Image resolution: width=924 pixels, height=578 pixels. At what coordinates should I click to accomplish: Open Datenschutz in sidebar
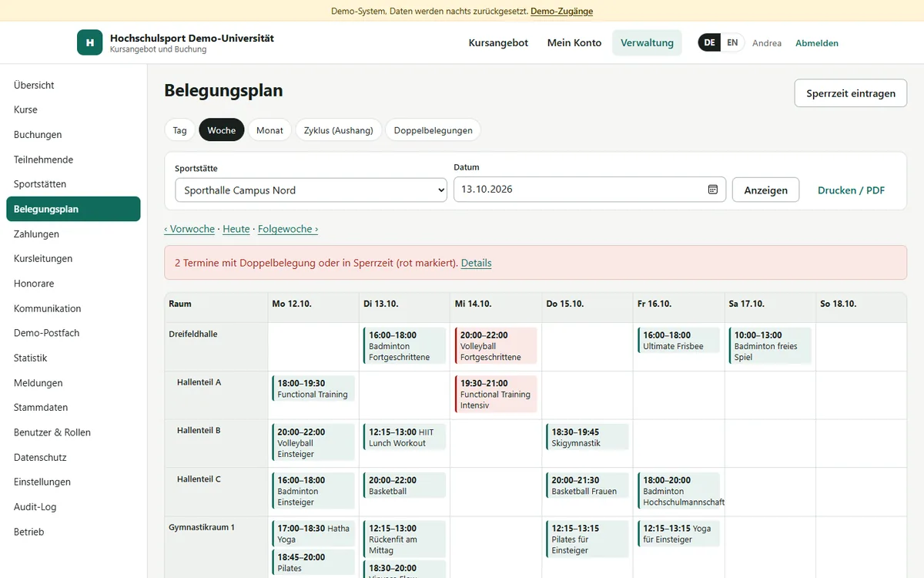coord(73,457)
